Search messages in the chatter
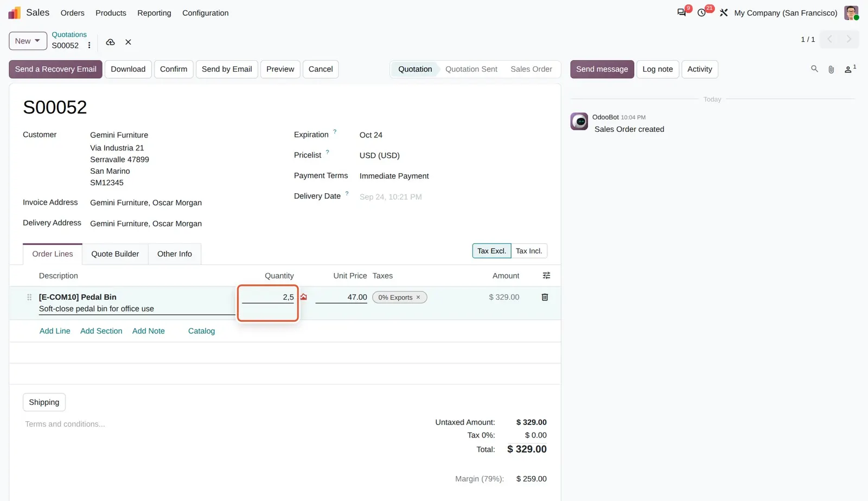 814,69
